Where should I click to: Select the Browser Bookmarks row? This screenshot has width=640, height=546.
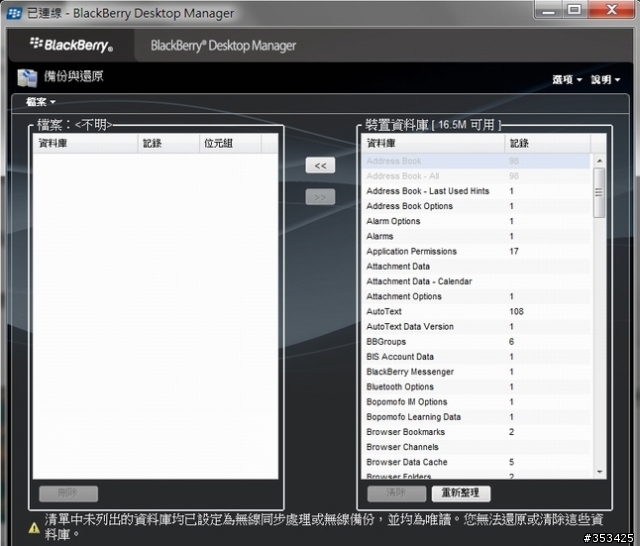[476, 433]
